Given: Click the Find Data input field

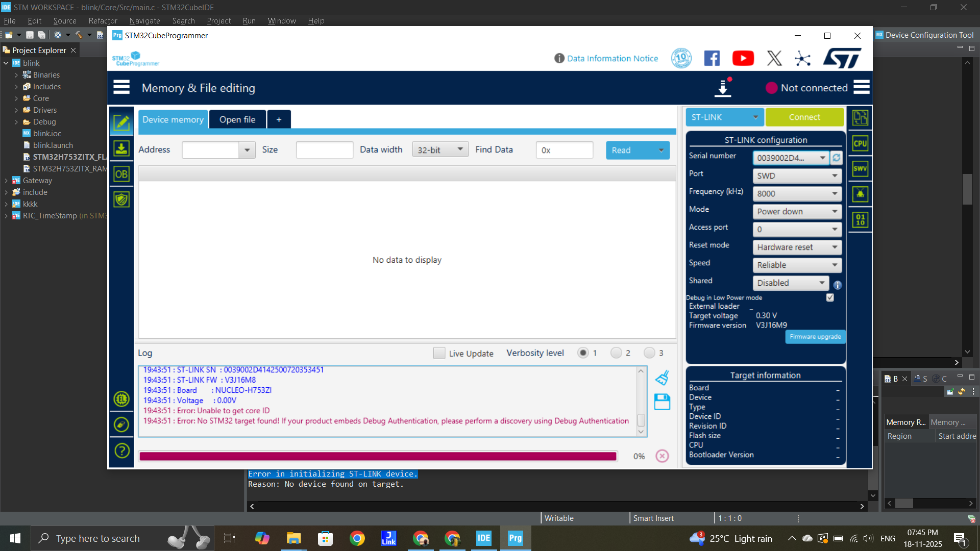Looking at the screenshot, I should pyautogui.click(x=565, y=150).
